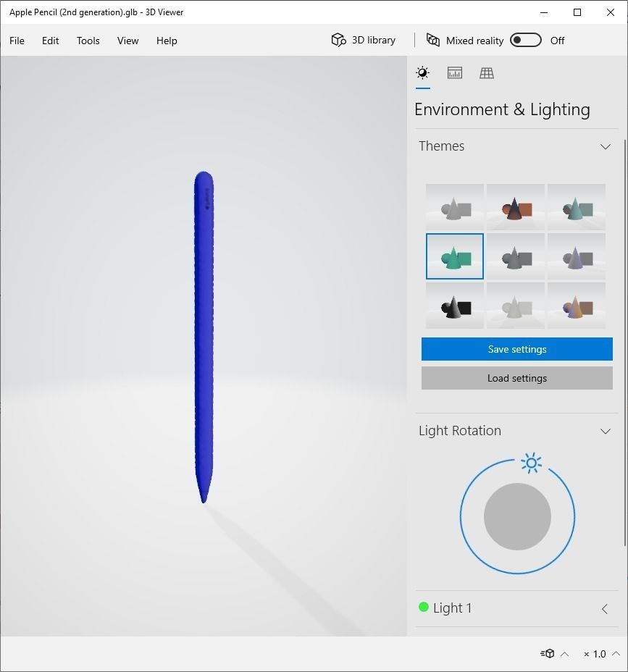Screen dimensions: 628x672
Task: Click the Save settings button
Action: click(x=517, y=349)
